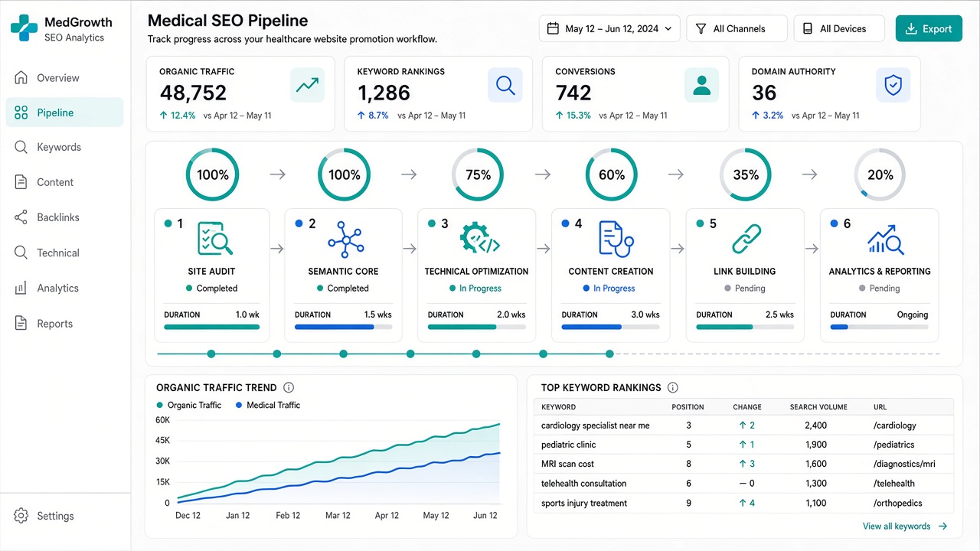The image size is (980, 551).
Task: Open the All Devices filter
Action: (839, 28)
